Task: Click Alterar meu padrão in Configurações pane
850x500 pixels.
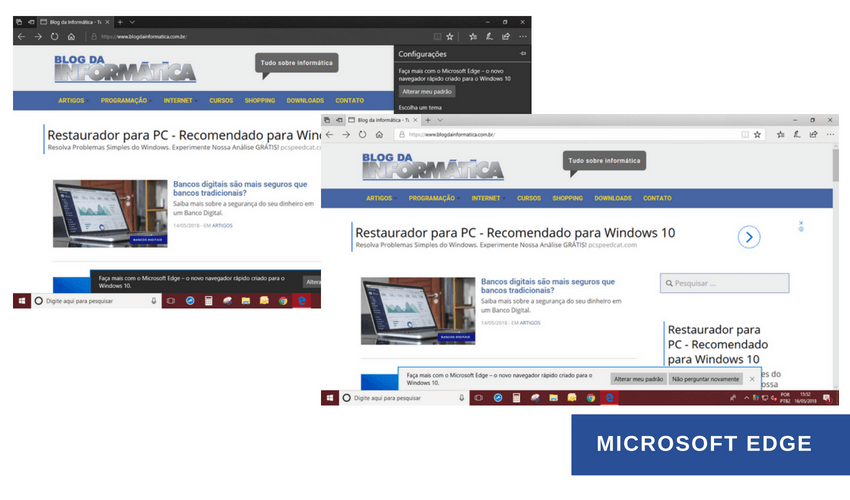Action: (427, 92)
